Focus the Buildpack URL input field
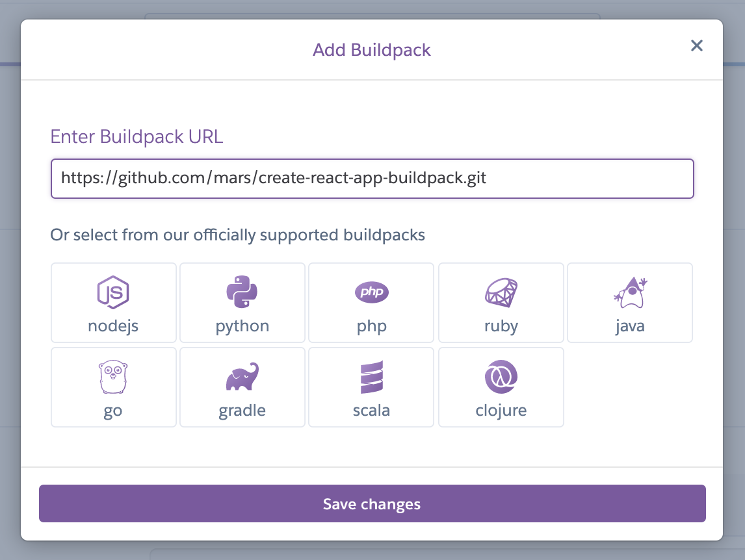Image resolution: width=745 pixels, height=560 pixels. point(372,179)
